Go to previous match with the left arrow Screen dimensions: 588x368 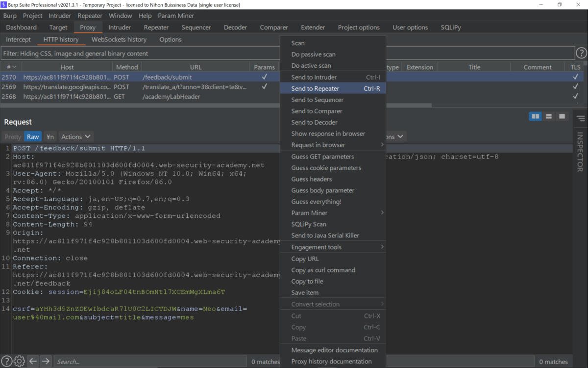(32, 361)
